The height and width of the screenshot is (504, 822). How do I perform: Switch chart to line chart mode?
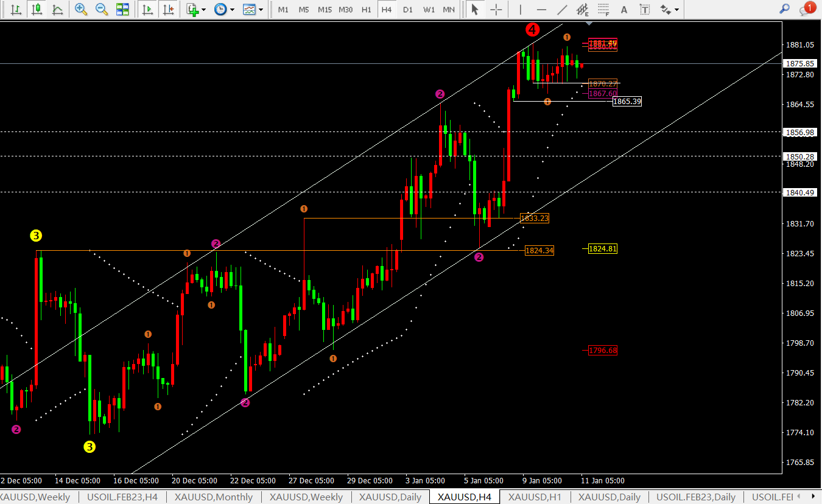point(57,9)
